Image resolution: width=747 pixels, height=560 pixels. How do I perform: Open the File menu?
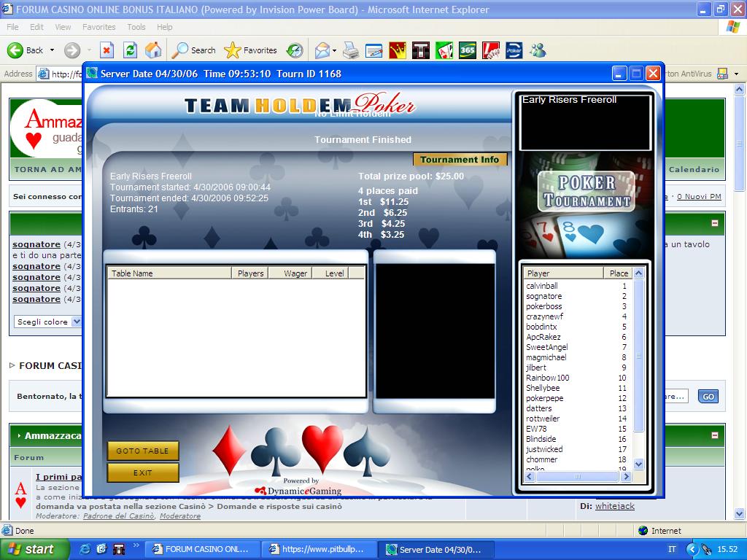point(12,27)
